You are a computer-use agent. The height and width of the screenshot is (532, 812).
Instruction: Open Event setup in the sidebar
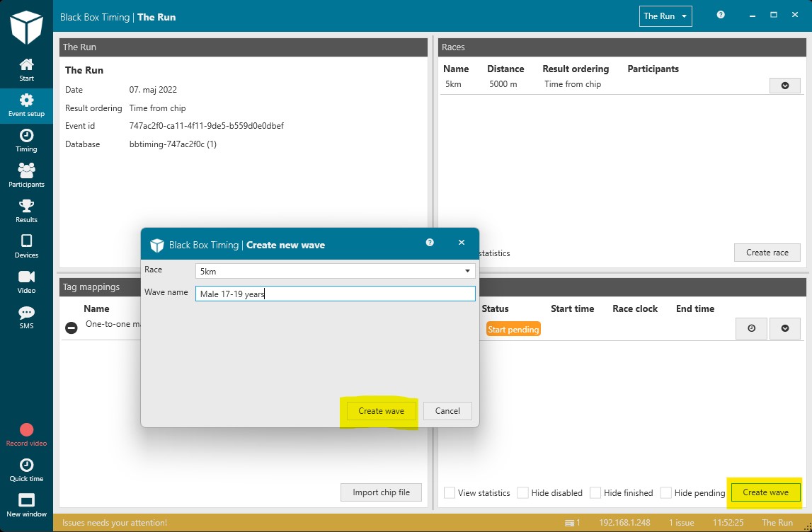click(26, 105)
